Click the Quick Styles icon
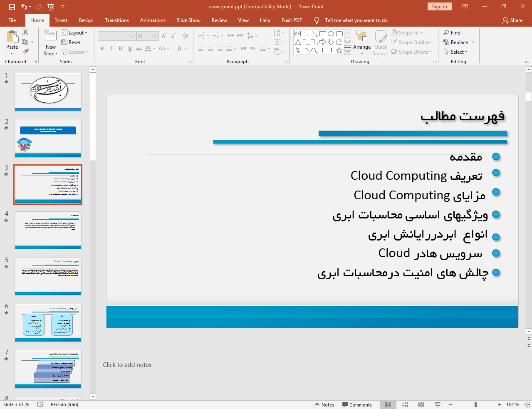Viewport: 532px width, 409px height. 381,37
